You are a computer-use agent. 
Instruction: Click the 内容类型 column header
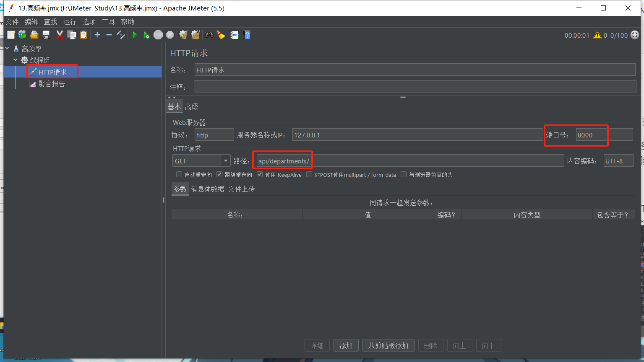point(527,215)
